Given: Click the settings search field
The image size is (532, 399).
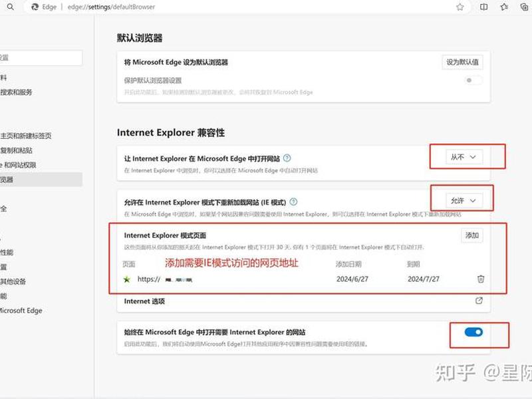Looking at the screenshot, I should click(41, 58).
